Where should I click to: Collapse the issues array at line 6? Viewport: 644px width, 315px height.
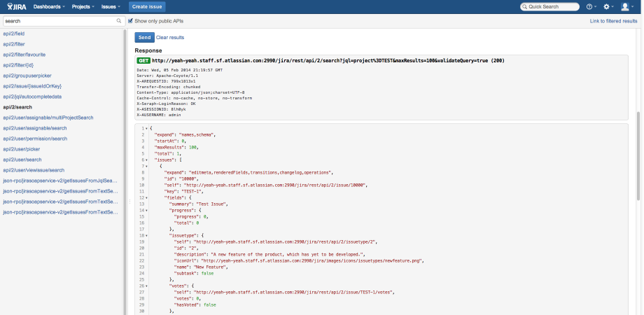click(x=146, y=160)
